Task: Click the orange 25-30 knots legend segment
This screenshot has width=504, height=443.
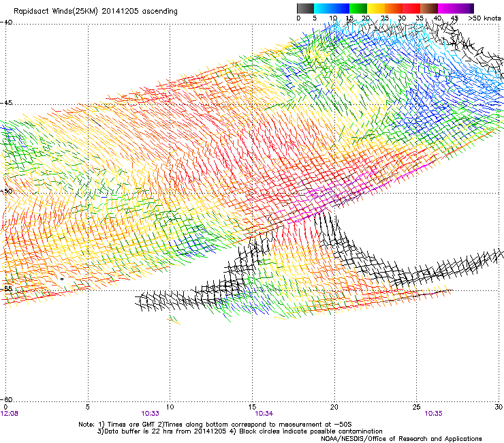Action: tap(394, 8)
